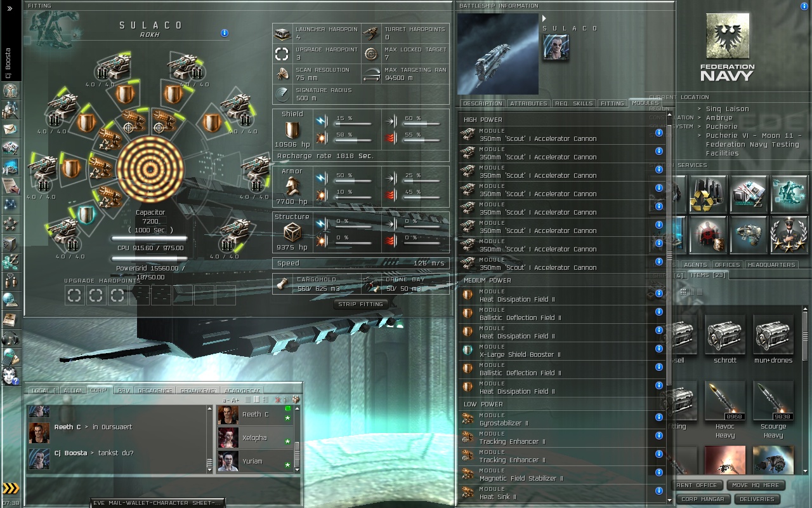Click Yuriam in the chat member list
The image size is (812, 508).
(x=254, y=462)
